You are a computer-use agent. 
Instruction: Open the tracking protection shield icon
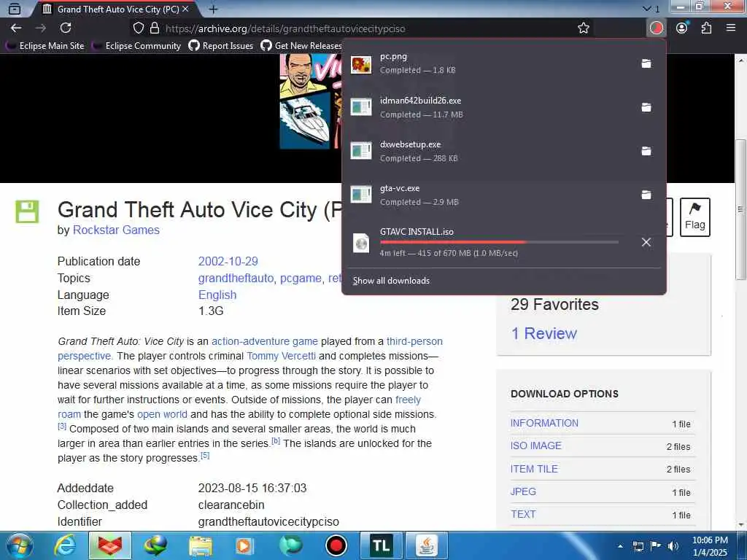pos(138,28)
